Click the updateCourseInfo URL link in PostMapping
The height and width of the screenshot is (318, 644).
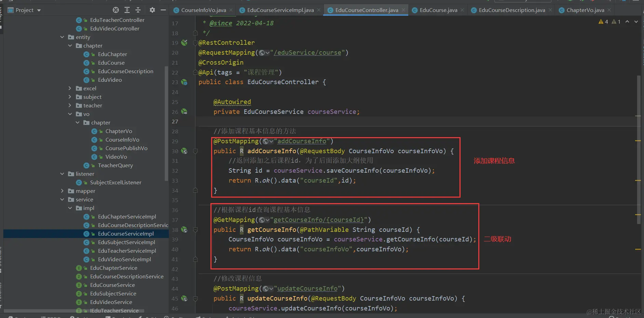(307, 289)
